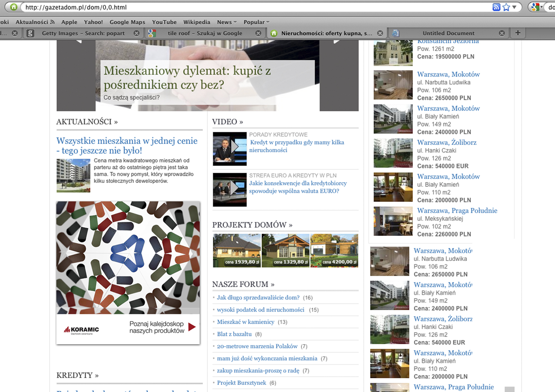Click the Koramic ad red arrow
This screenshot has width=555, height=392.
point(192,327)
